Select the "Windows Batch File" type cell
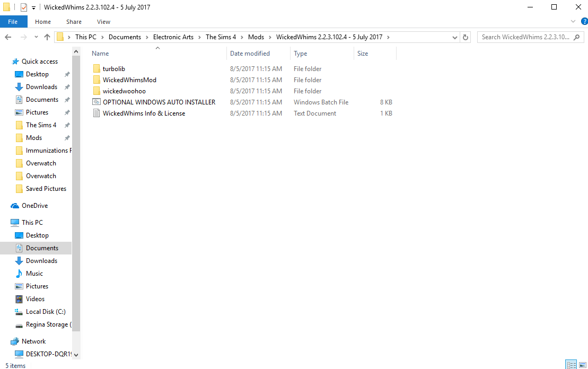Viewport: 588px width, 369px height. pos(321,102)
